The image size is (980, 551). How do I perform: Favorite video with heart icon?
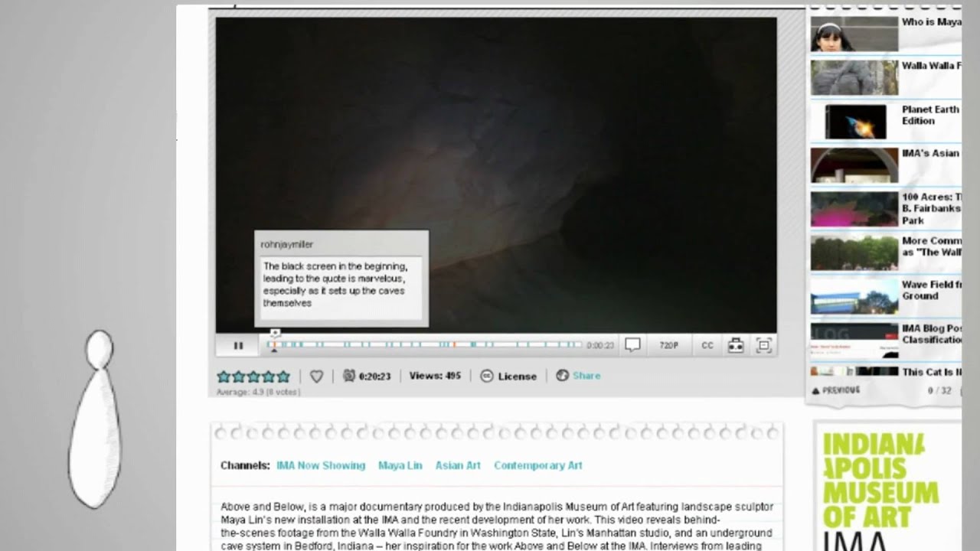pos(316,377)
